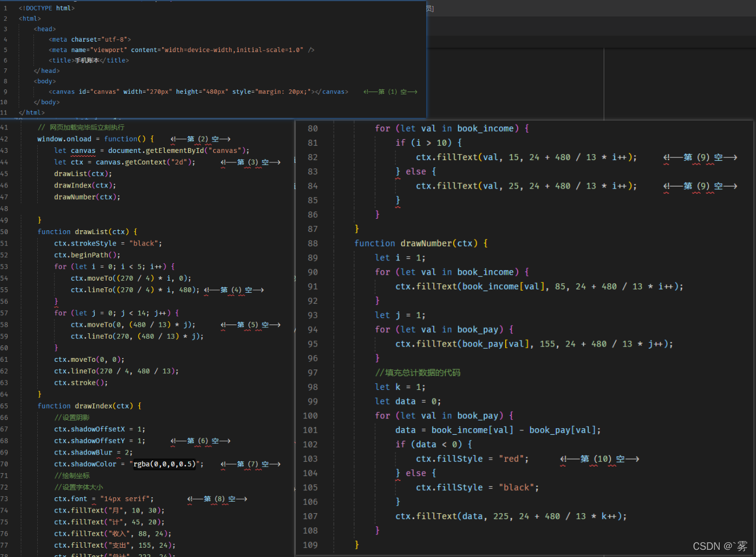This screenshot has height=557, width=756.
Task: Click the if (data < 0) line
Action: [434, 444]
